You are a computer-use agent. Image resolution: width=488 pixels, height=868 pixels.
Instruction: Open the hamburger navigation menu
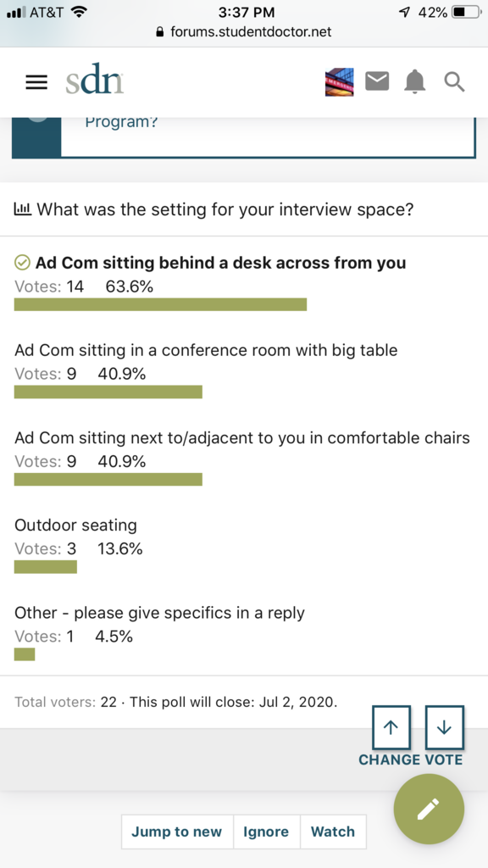(36, 82)
